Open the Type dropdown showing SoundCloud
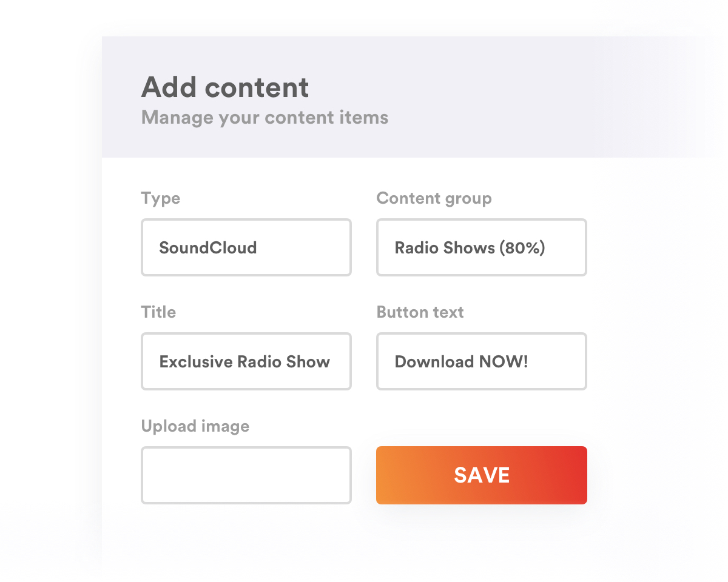Image resolution: width=728 pixels, height=582 pixels. coord(246,247)
